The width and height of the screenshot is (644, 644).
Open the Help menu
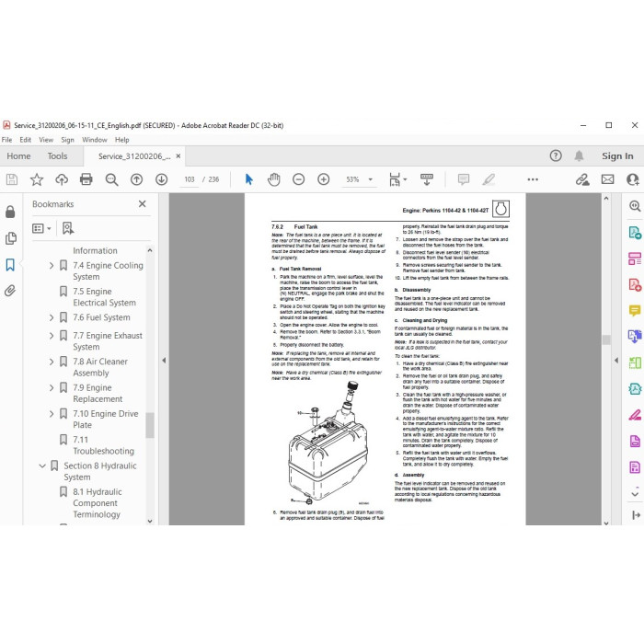(122, 140)
